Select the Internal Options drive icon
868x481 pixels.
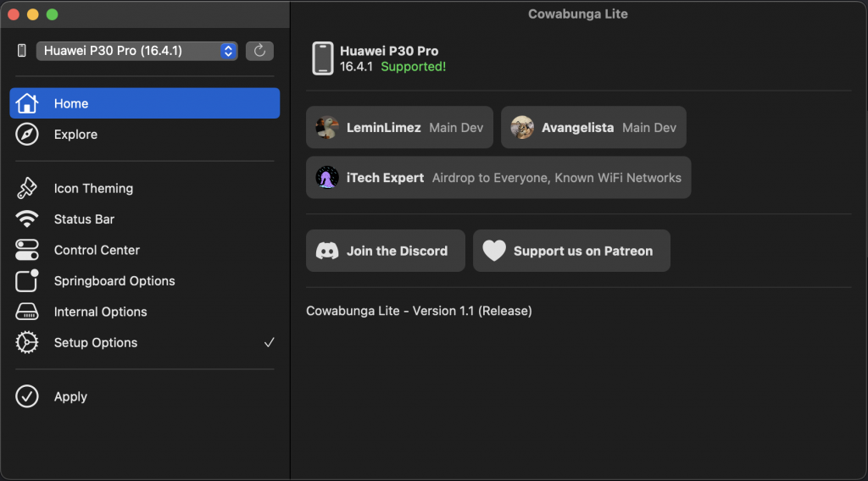tap(26, 312)
